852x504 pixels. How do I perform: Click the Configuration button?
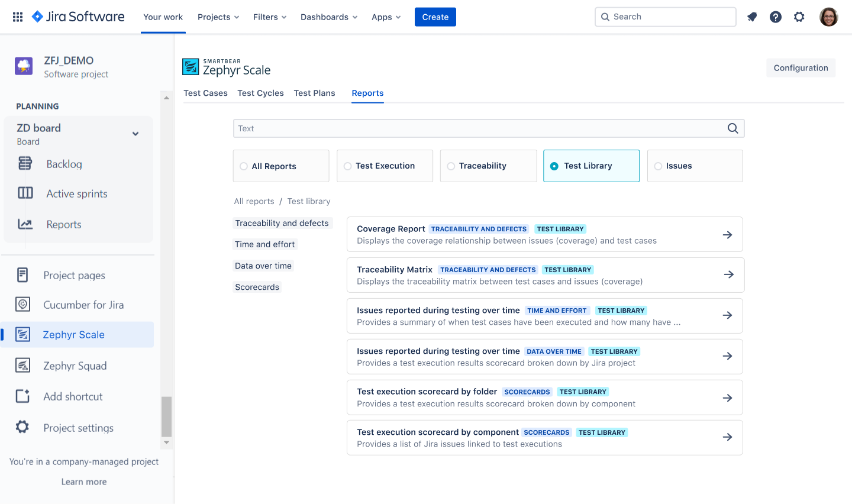tap(801, 68)
